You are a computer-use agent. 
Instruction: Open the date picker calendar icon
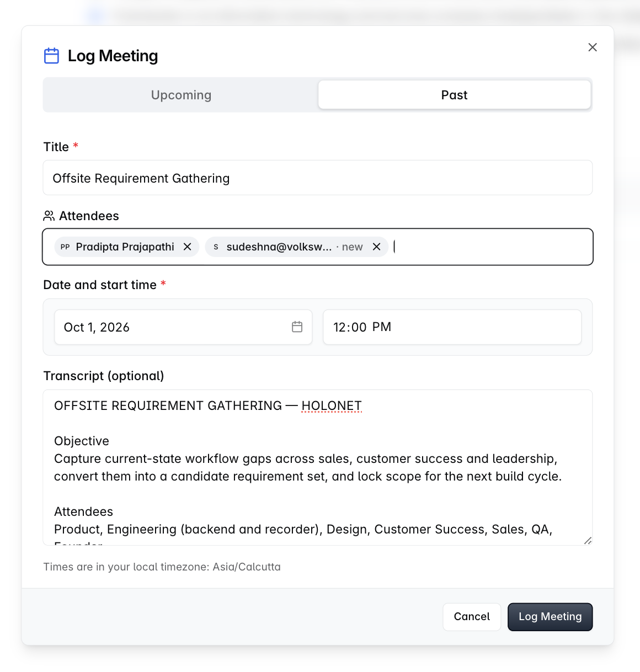297,327
